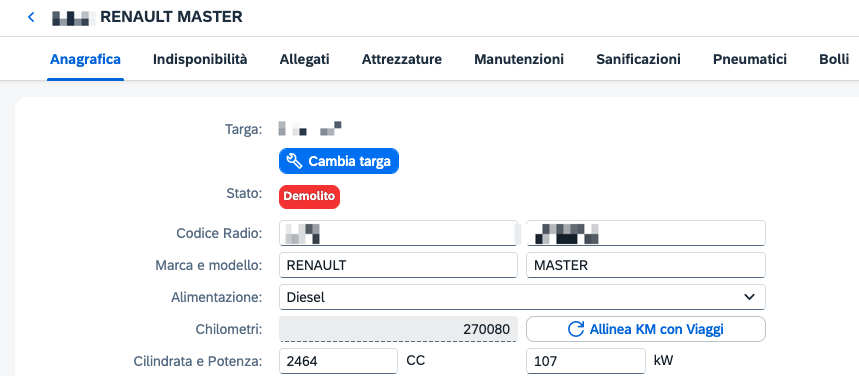Click the Cambia targa button

coord(339,161)
